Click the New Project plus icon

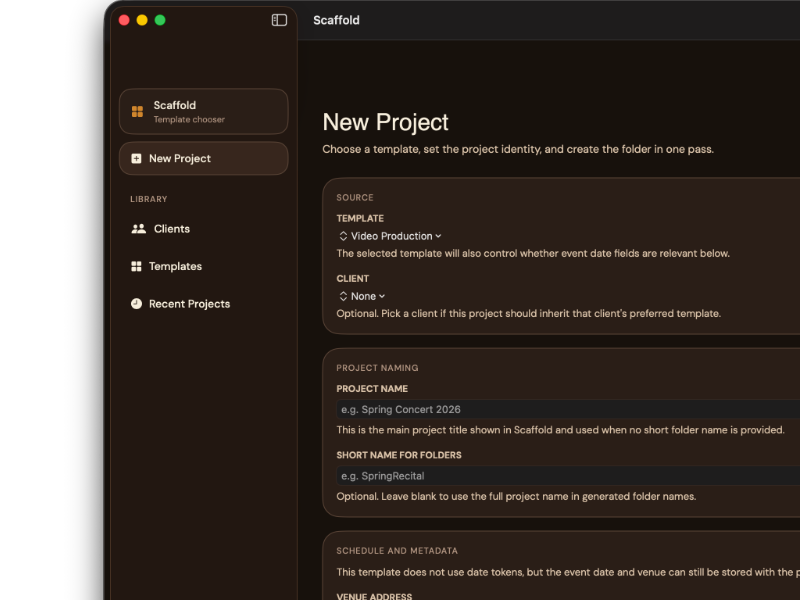[136, 159]
